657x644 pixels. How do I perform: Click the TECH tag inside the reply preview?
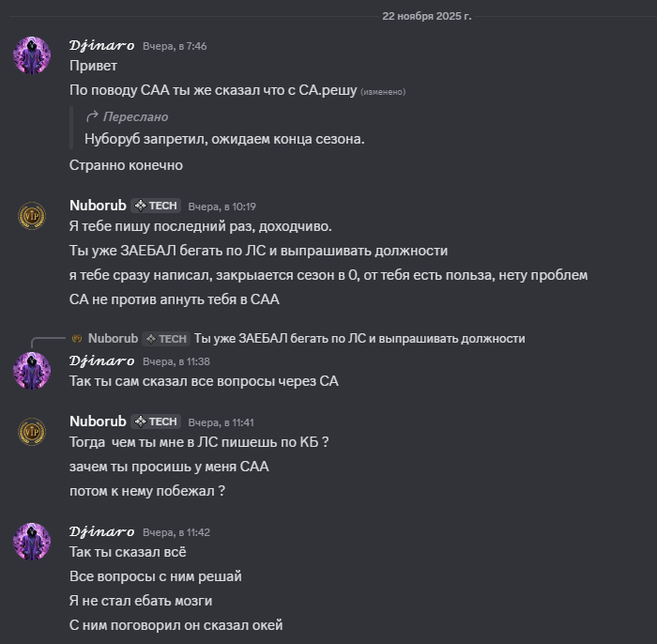pos(167,338)
